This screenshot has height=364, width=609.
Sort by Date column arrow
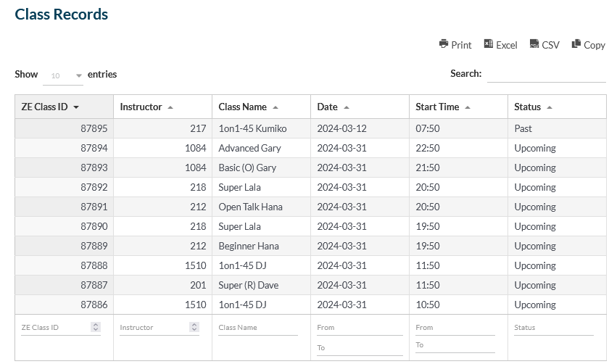347,107
